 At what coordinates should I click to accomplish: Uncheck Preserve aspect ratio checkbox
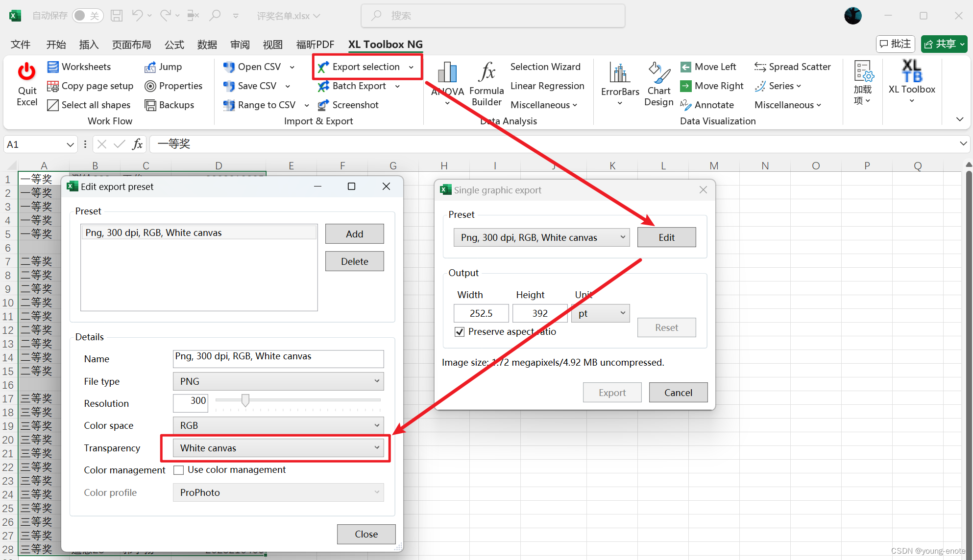[460, 332]
